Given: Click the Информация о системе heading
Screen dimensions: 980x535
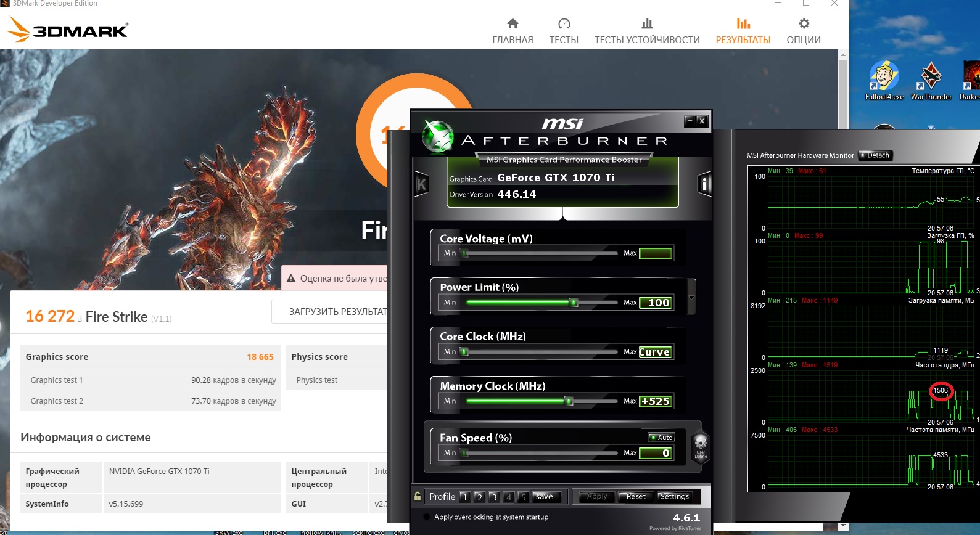Looking at the screenshot, I should point(86,438).
